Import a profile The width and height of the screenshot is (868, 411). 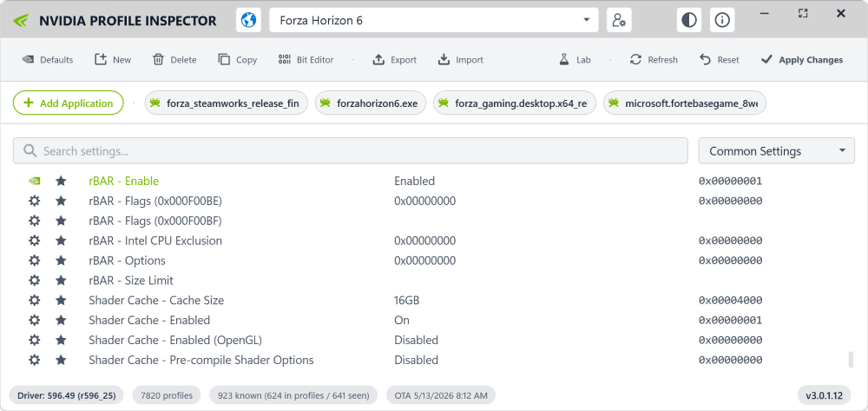(x=461, y=60)
